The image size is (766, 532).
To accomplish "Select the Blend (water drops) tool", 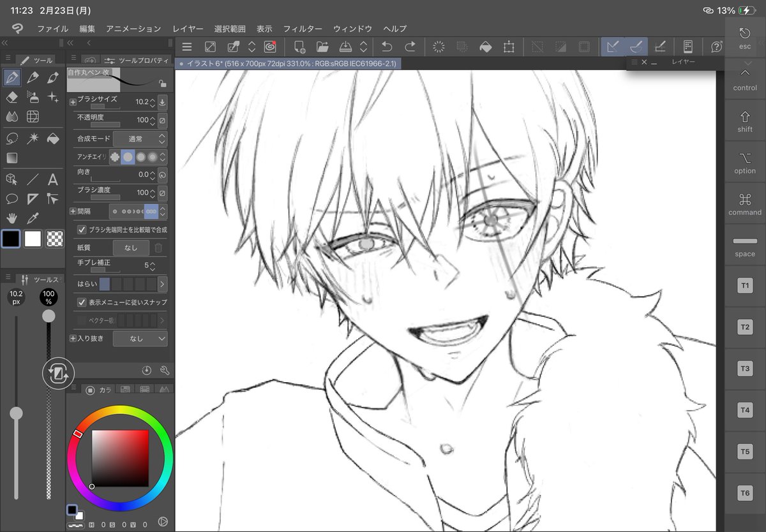I will click(x=11, y=116).
